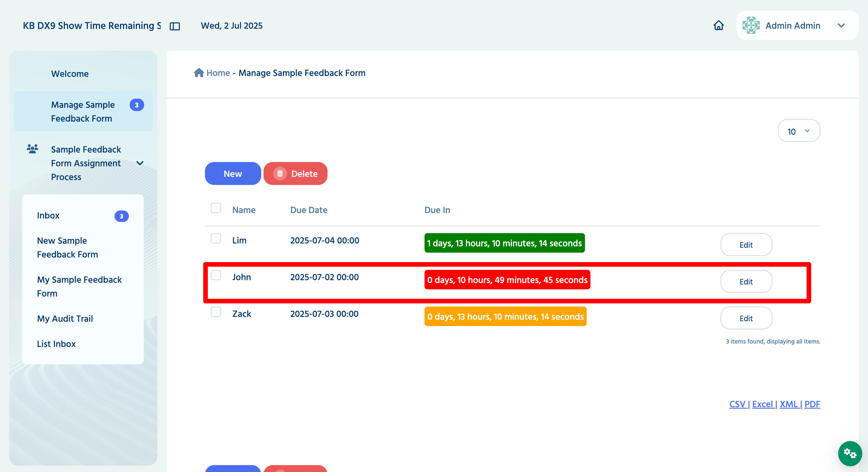
Task: Click the app title KB DX9 Show Time Remaining
Action: click(x=92, y=26)
